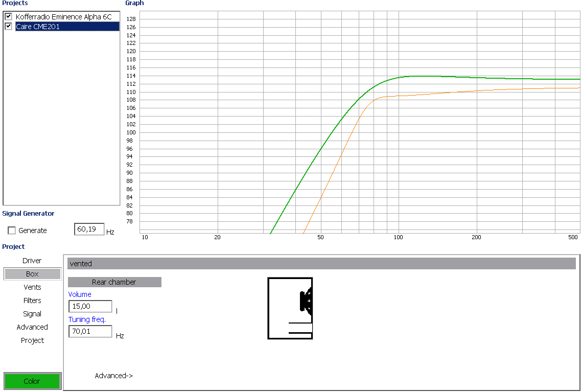Click the Rear chamber volume field
582x392 pixels.
point(90,306)
